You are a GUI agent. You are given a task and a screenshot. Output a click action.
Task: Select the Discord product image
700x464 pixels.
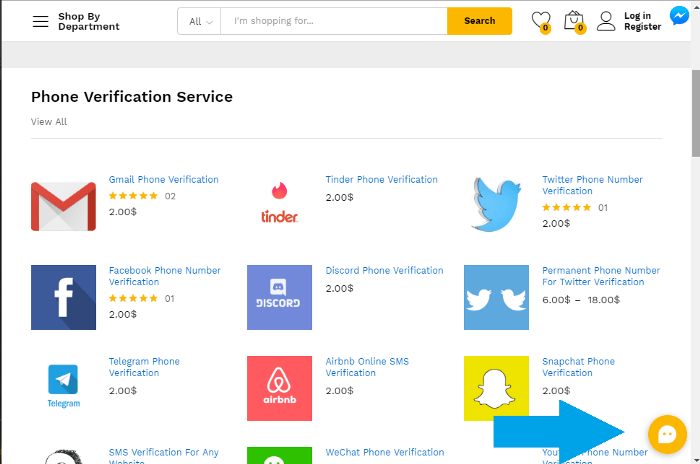279,297
